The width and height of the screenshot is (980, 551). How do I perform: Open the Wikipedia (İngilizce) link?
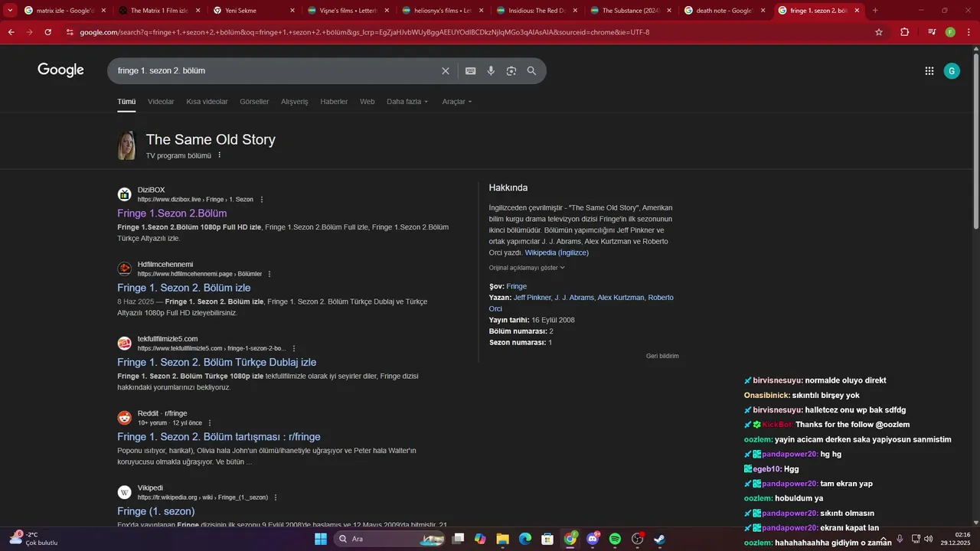click(557, 253)
